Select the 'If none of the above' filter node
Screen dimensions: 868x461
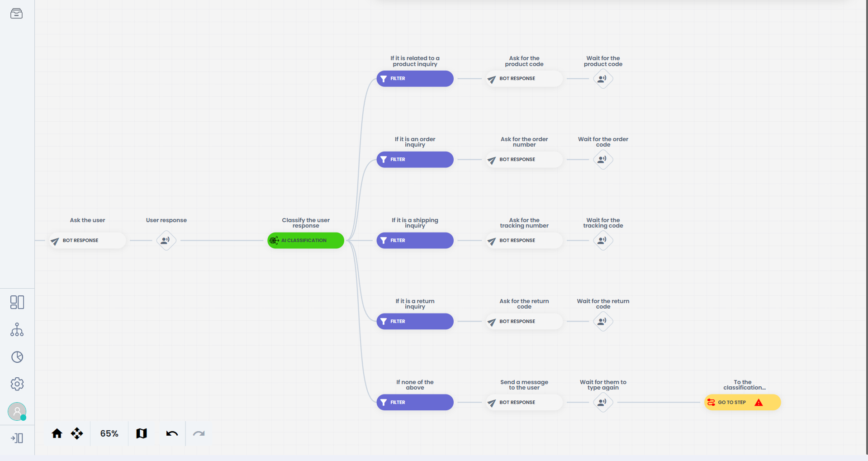coord(415,403)
